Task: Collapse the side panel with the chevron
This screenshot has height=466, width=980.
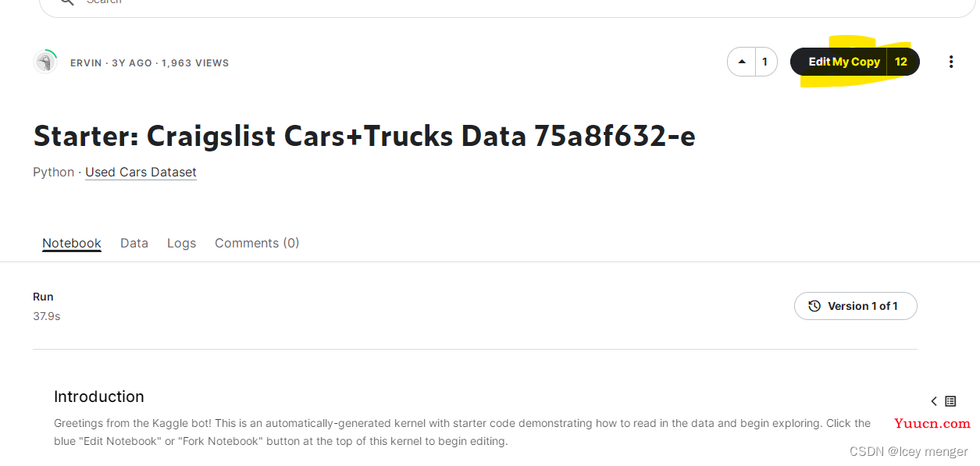Action: (x=934, y=401)
